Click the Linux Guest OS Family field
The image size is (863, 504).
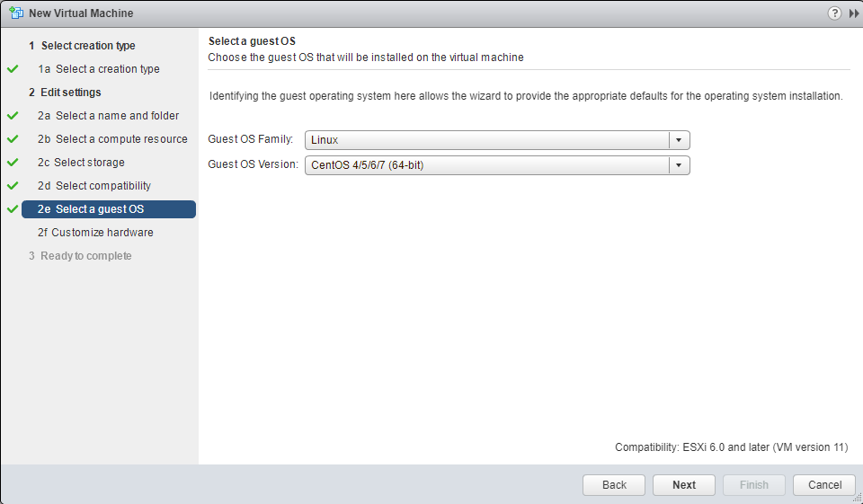(x=497, y=140)
